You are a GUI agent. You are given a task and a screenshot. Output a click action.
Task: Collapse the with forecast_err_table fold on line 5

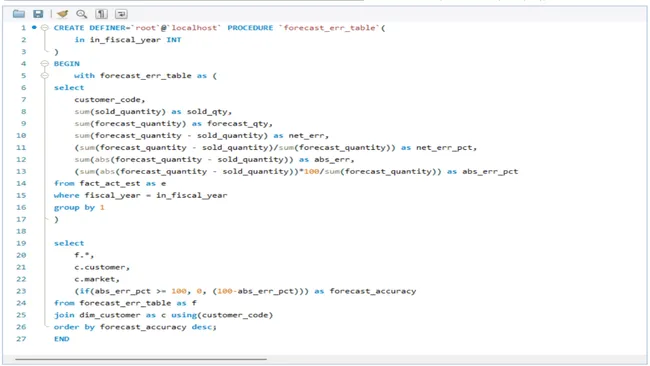45,75
